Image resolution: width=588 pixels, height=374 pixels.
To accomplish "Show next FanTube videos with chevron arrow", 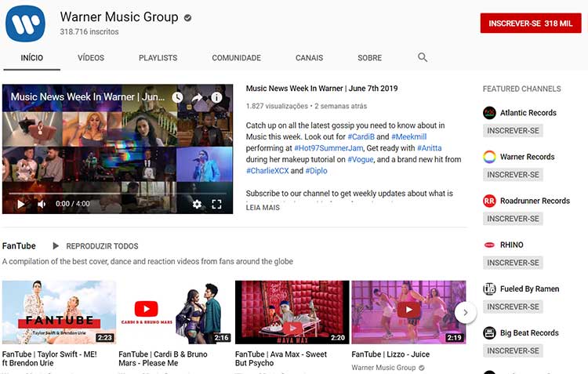I will coord(466,312).
